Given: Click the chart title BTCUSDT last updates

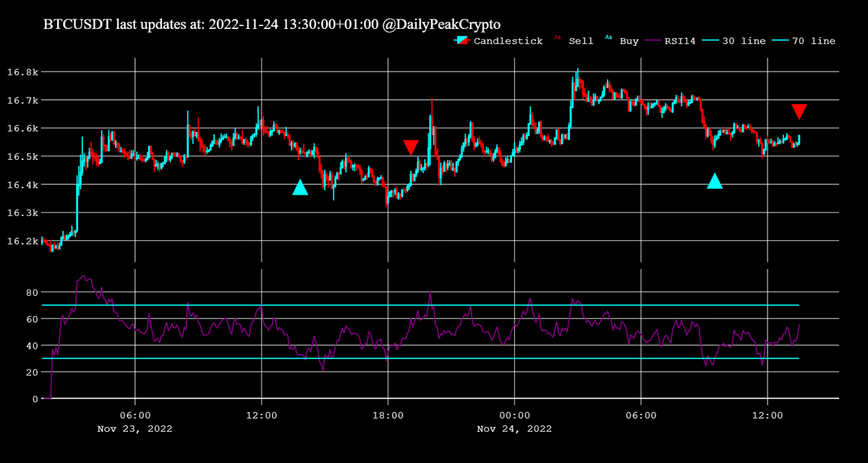Looking at the screenshot, I should tap(272, 24).
